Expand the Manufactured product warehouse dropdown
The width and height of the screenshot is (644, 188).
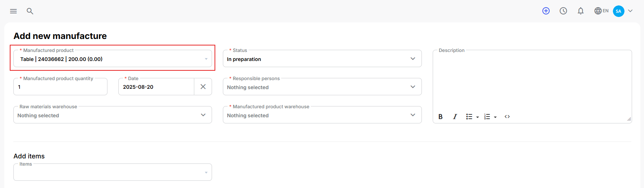pyautogui.click(x=322, y=115)
